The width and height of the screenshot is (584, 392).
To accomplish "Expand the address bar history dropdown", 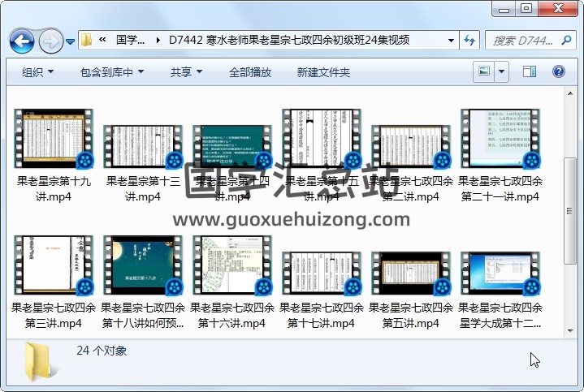I will click(x=451, y=40).
